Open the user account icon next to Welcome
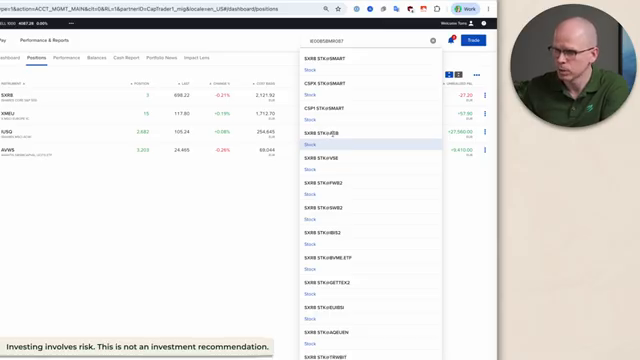640x360 pixels. [x=471, y=23]
